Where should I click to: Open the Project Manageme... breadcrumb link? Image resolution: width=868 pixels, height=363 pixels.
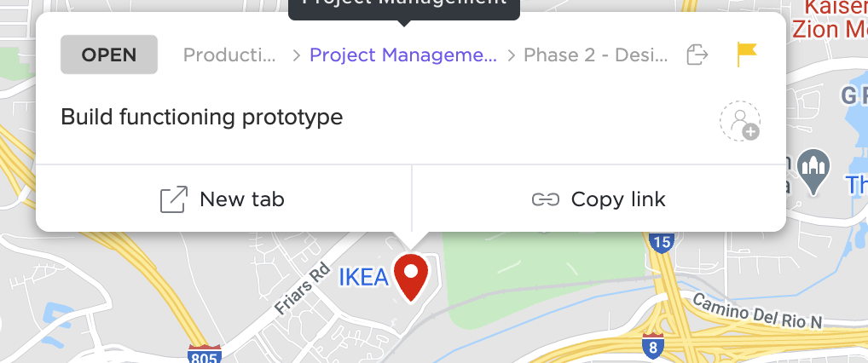(x=402, y=55)
